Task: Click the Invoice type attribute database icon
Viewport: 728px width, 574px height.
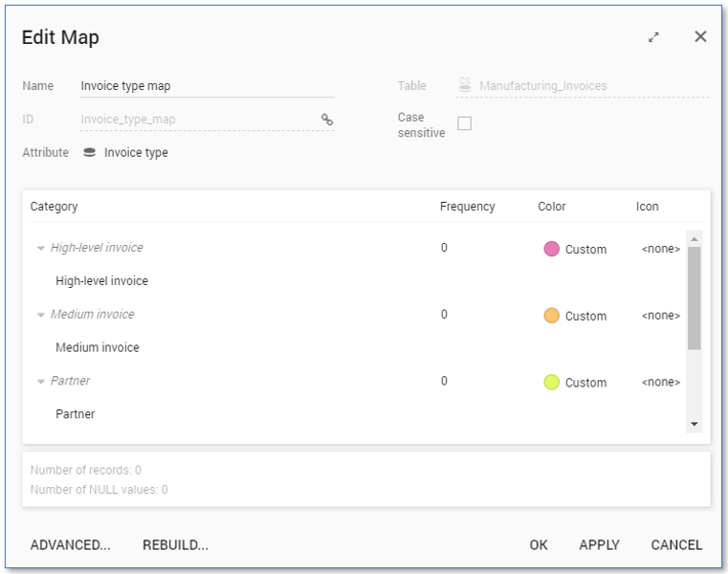Action: tap(90, 152)
